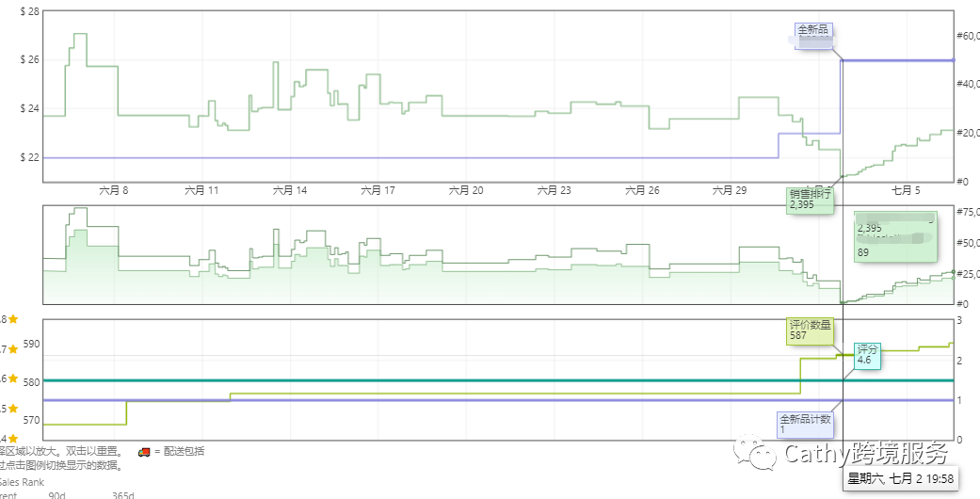The image size is (980, 499).
Task: Click the 六月 23 date label
Action: click(x=554, y=191)
